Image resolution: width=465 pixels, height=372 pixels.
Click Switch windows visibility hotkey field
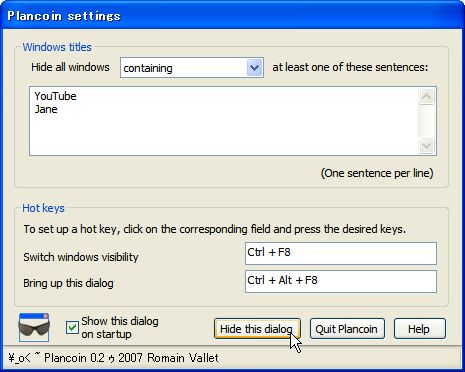(341, 253)
